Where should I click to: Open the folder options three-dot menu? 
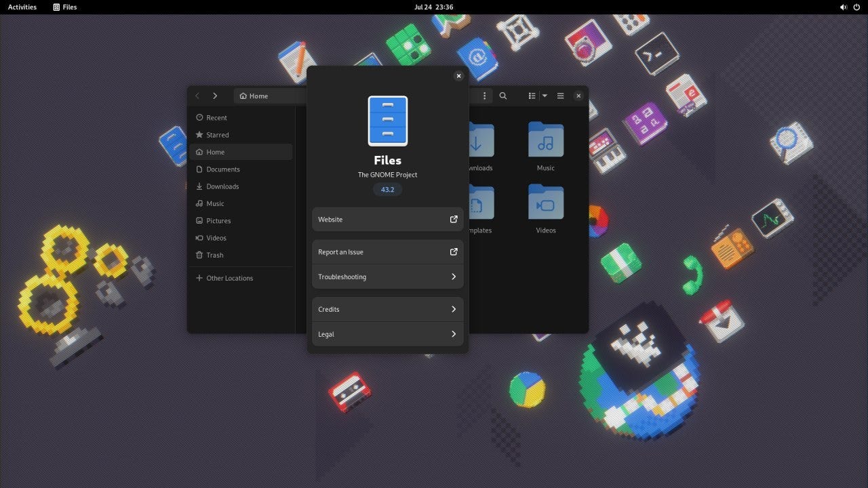(484, 96)
